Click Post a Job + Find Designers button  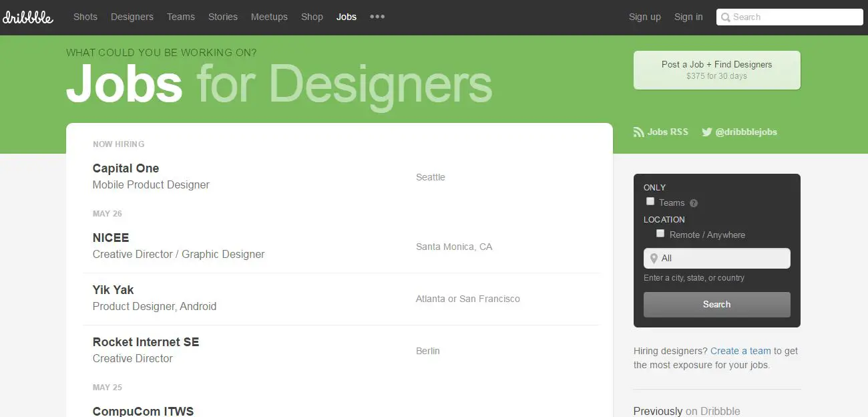[x=717, y=70]
